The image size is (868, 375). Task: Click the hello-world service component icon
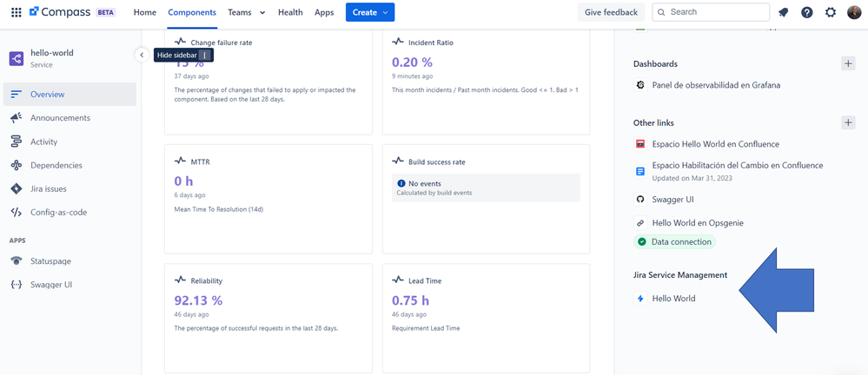(17, 58)
